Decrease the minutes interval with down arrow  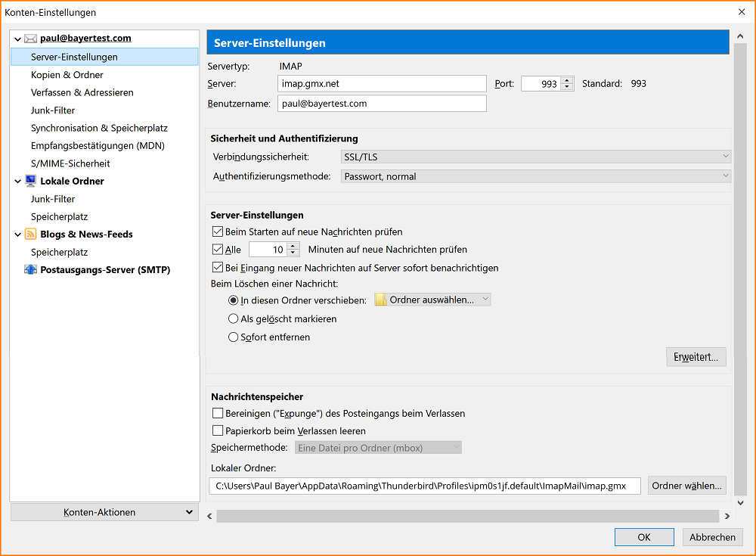pyautogui.click(x=293, y=253)
